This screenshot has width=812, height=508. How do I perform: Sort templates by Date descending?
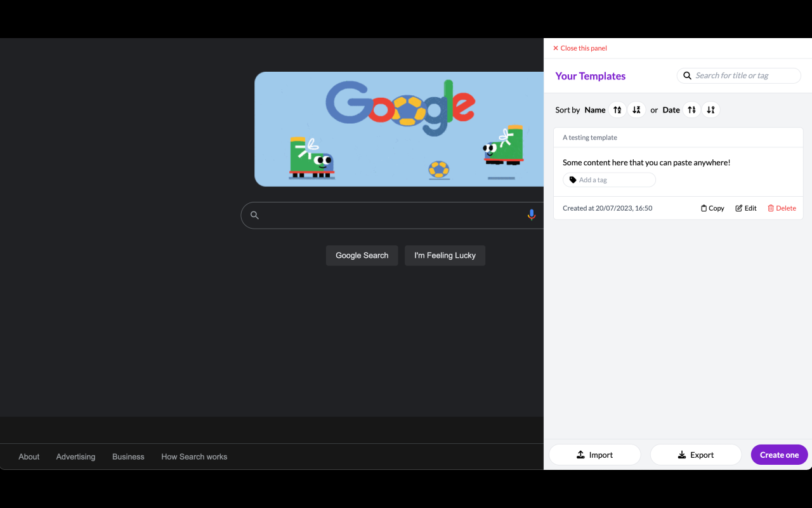pyautogui.click(x=710, y=109)
